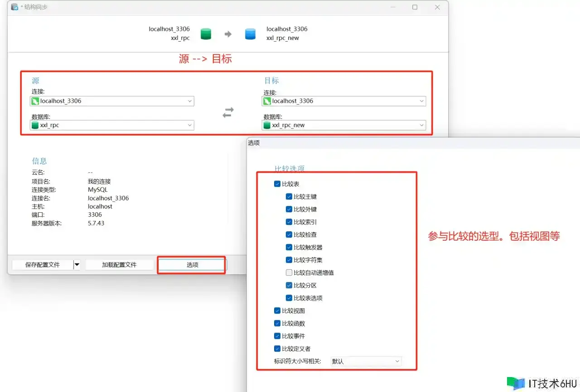Image resolution: width=580 pixels, height=392 pixels.
Task: Click the target connection MySQL icon
Action: pyautogui.click(x=267, y=101)
